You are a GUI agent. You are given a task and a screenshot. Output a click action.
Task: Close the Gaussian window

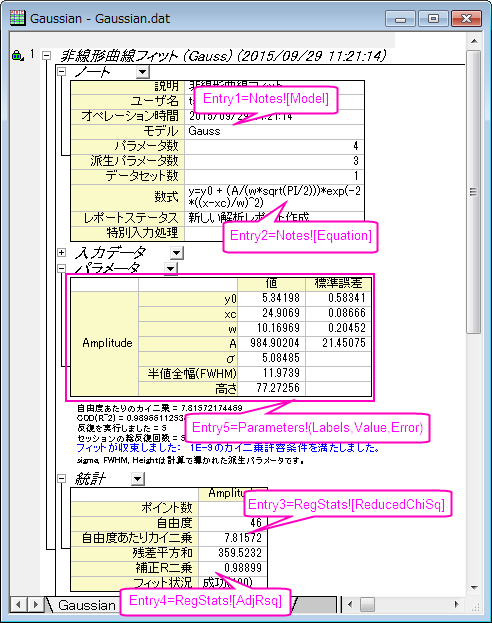tap(467, 19)
